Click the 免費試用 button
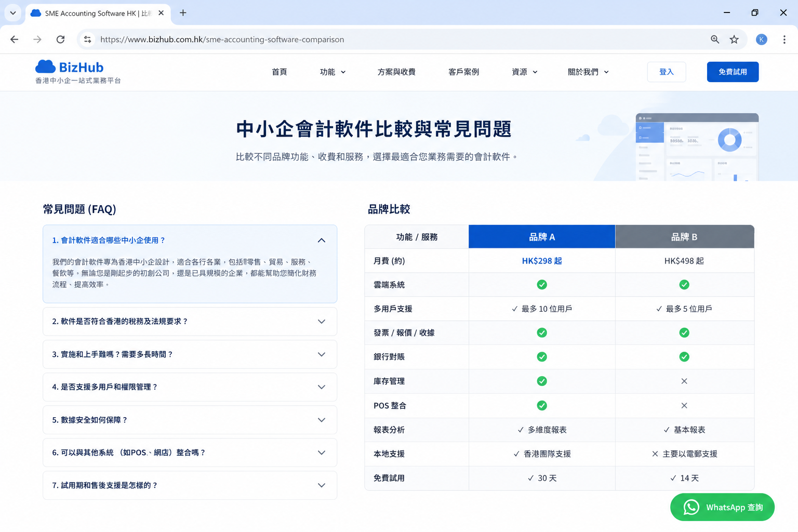The width and height of the screenshot is (798, 532). [733, 72]
